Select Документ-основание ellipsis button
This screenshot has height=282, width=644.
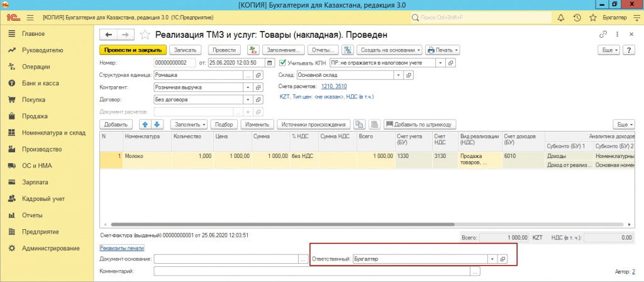coord(303,259)
